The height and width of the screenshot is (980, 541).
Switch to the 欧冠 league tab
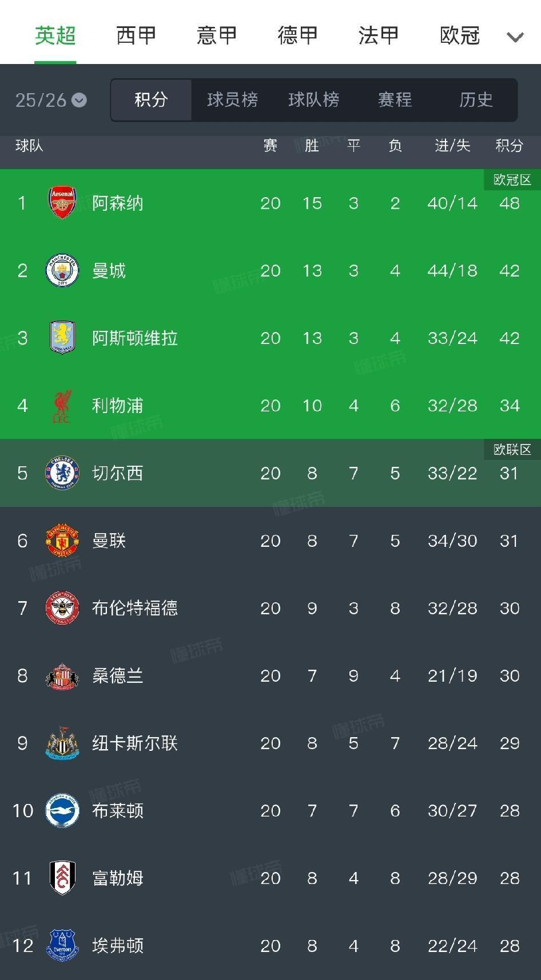click(460, 35)
